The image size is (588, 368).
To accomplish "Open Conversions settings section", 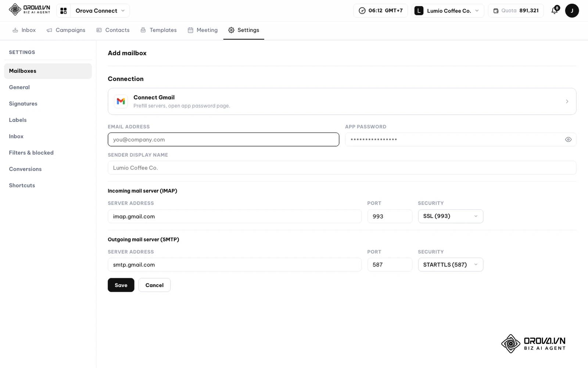I will 48,169.
